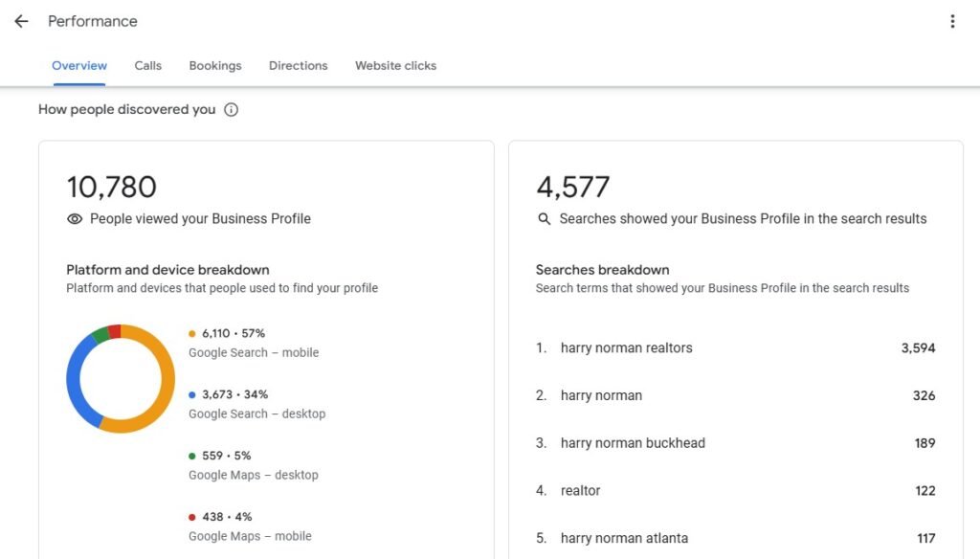The height and width of the screenshot is (559, 980).
Task: Click the red dot for Google Maps mobile
Action: [x=191, y=517]
